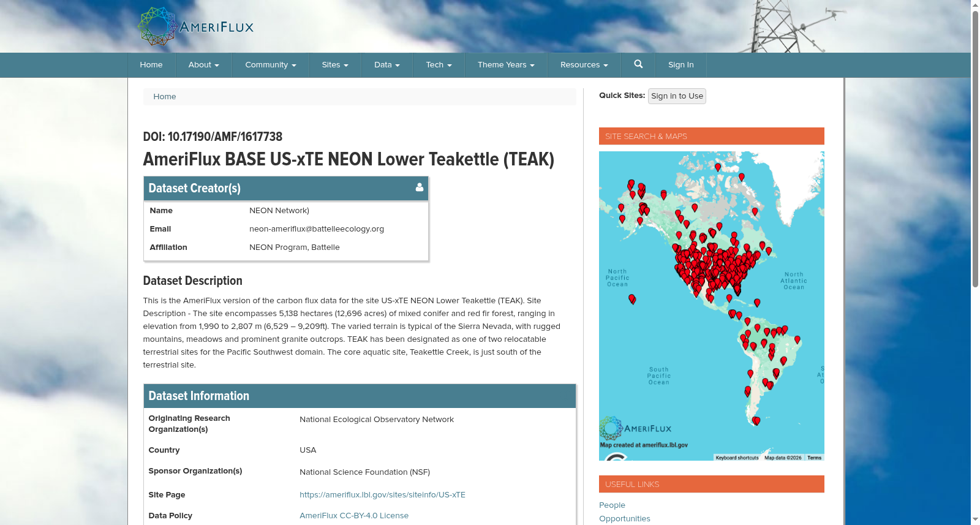Image resolution: width=980 pixels, height=525 pixels.
Task: Expand the Resources dropdown menu
Action: pyautogui.click(x=584, y=65)
